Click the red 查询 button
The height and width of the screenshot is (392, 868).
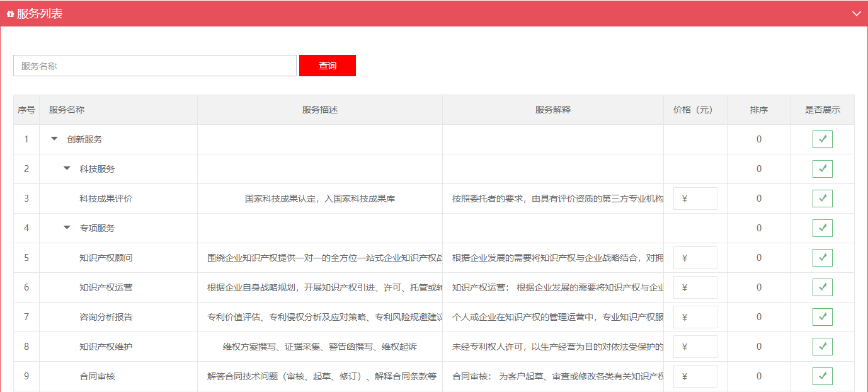[x=328, y=66]
